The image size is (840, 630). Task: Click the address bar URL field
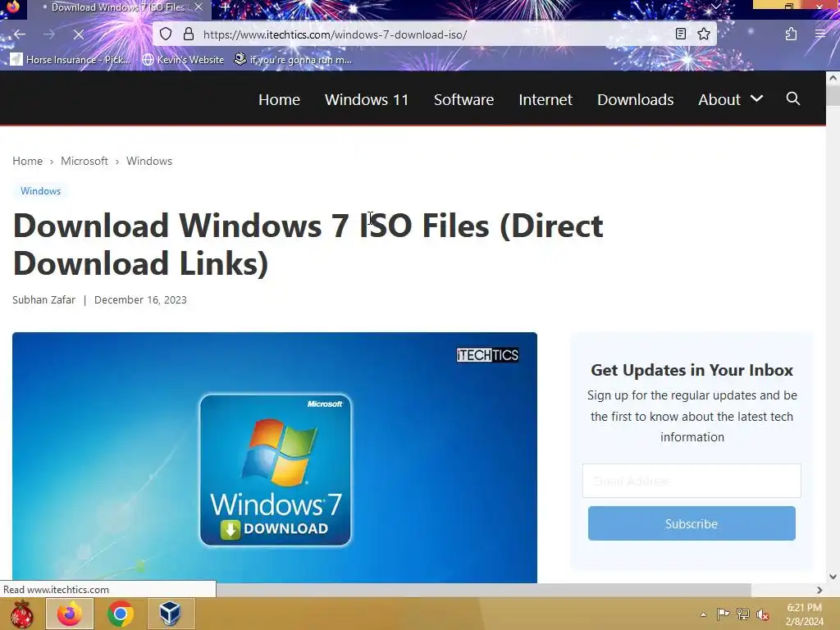point(434,34)
